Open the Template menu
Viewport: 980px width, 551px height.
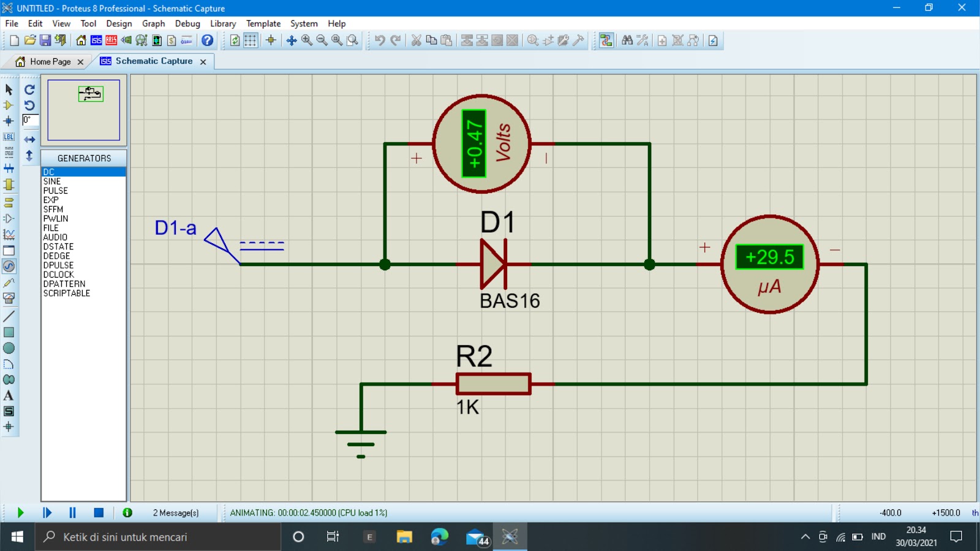[x=263, y=23]
